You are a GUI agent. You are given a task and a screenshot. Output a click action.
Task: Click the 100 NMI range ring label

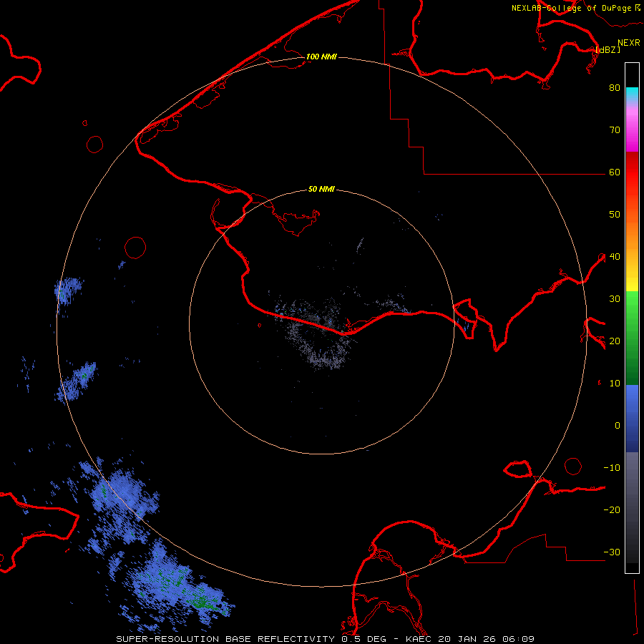[321, 57]
